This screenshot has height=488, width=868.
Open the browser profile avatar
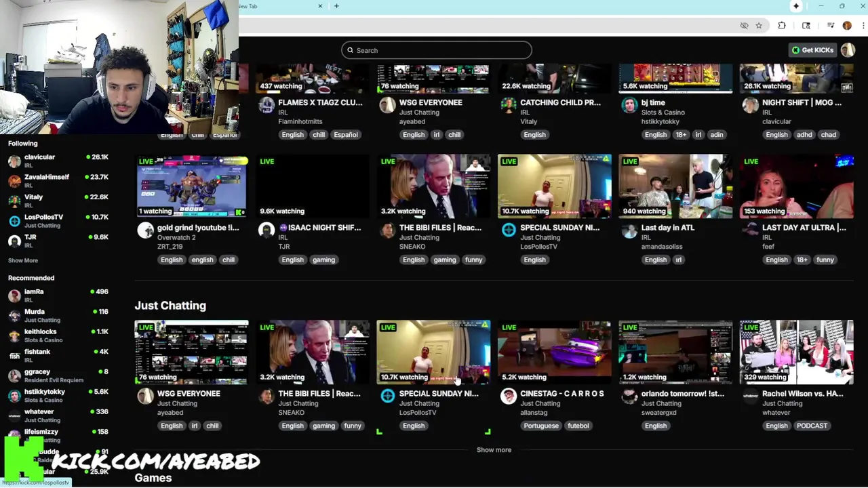point(847,26)
